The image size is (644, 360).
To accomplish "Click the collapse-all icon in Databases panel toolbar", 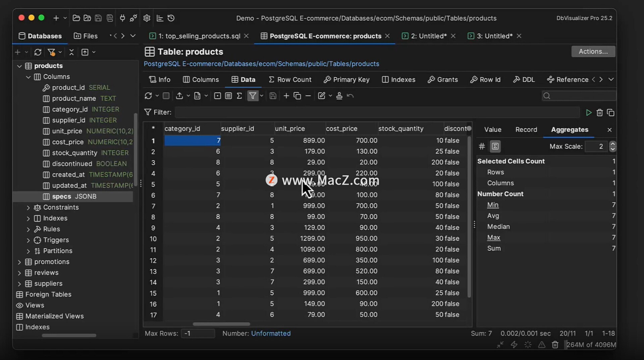I will tap(71, 52).
